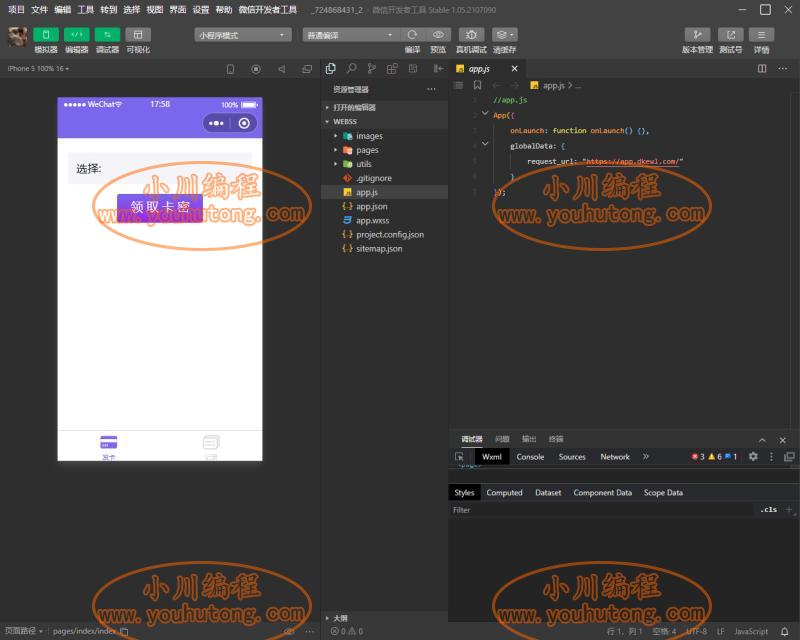This screenshot has width=800, height=640.
Task: Fold the globalData code block chevron
Action: 485,144
